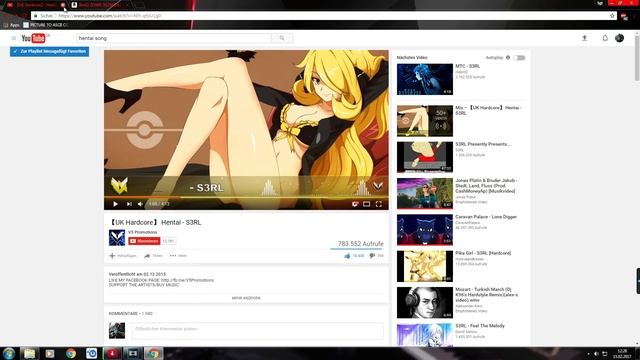Open the Pika Girl - S3RL thumbnail

click(424, 266)
